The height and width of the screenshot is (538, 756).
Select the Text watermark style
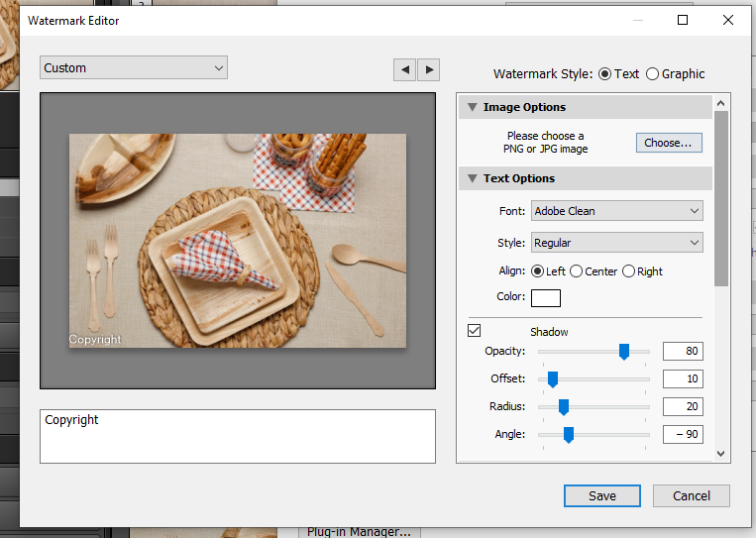tap(605, 74)
